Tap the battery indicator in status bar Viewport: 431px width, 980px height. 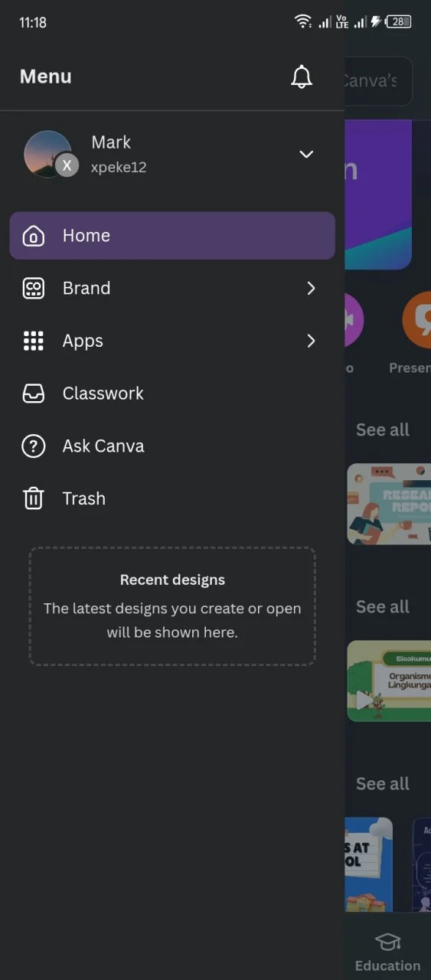tap(398, 21)
